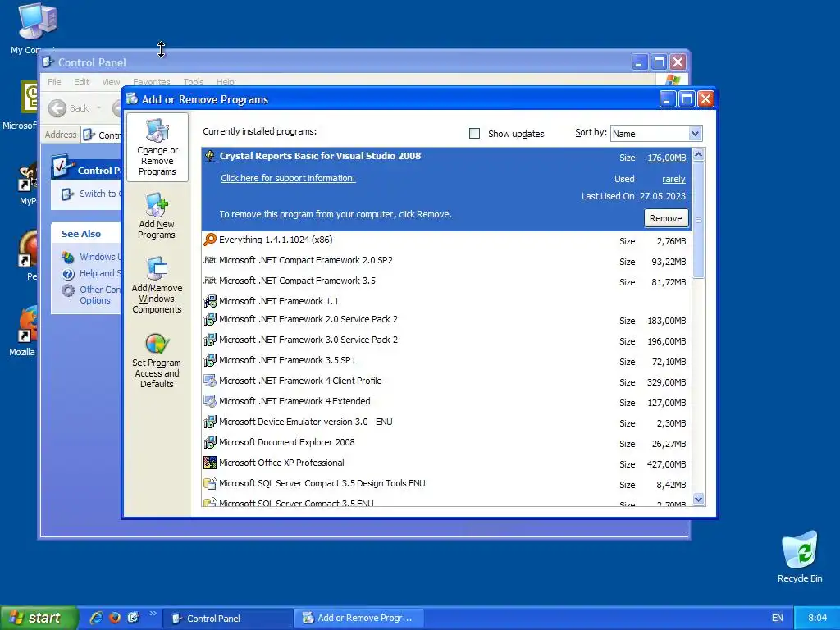
Task: Expand hidden Quick Launch icons chevron
Action: point(153,614)
